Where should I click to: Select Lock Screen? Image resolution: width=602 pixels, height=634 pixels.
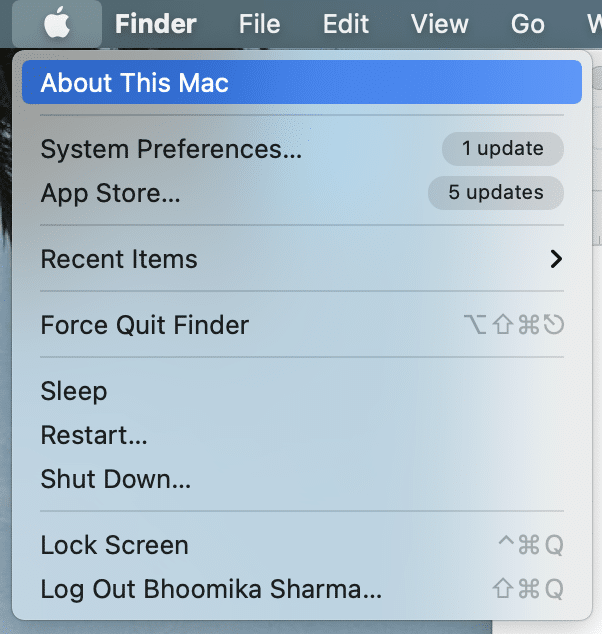(114, 545)
